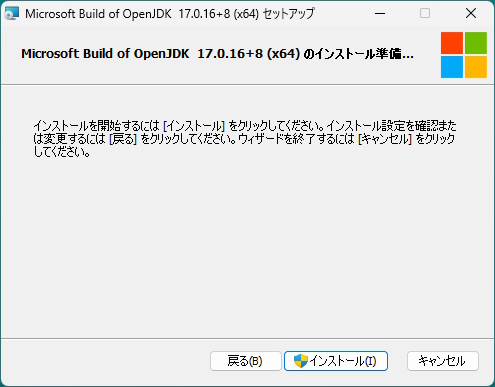Click the green square of the Microsoft logo
This screenshot has height=387, width=495.
tap(476, 43)
